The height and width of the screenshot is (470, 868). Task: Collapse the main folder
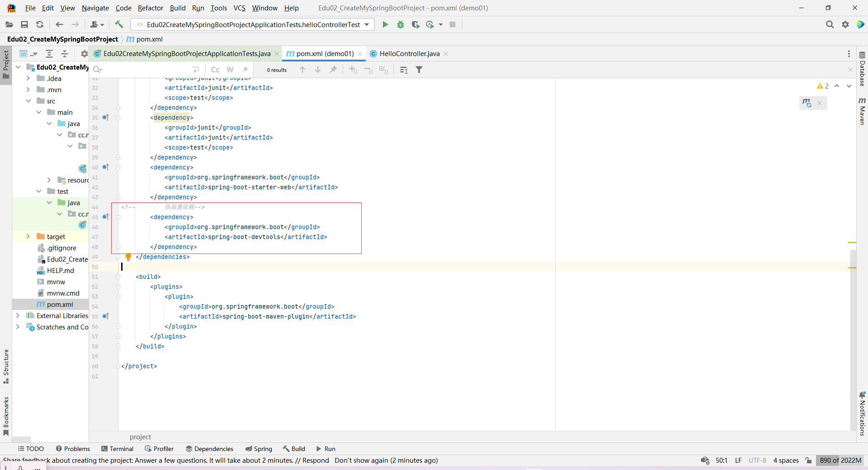point(39,112)
